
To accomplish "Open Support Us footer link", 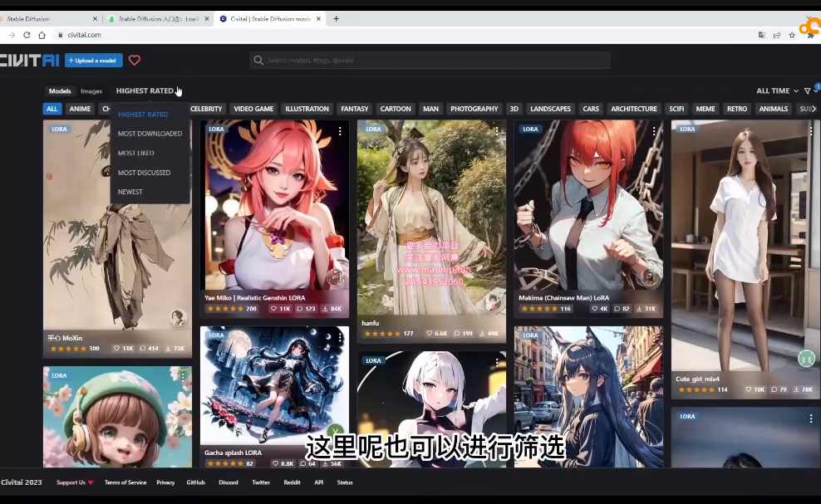I will coord(74,482).
